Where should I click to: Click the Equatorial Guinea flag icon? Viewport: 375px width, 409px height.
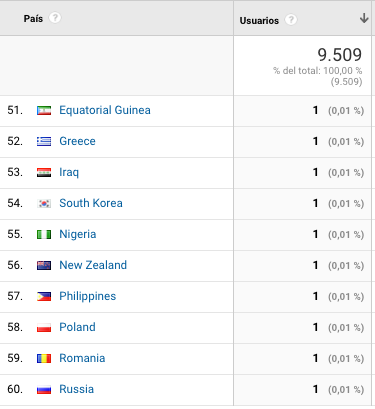pos(44,110)
